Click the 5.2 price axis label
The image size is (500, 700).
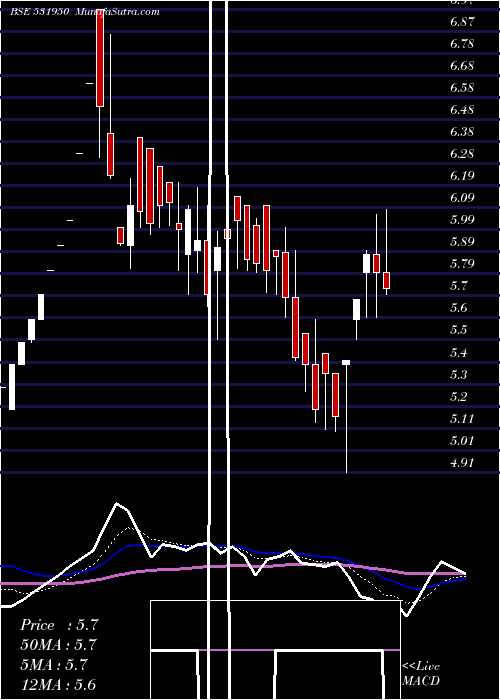pyautogui.click(x=459, y=396)
